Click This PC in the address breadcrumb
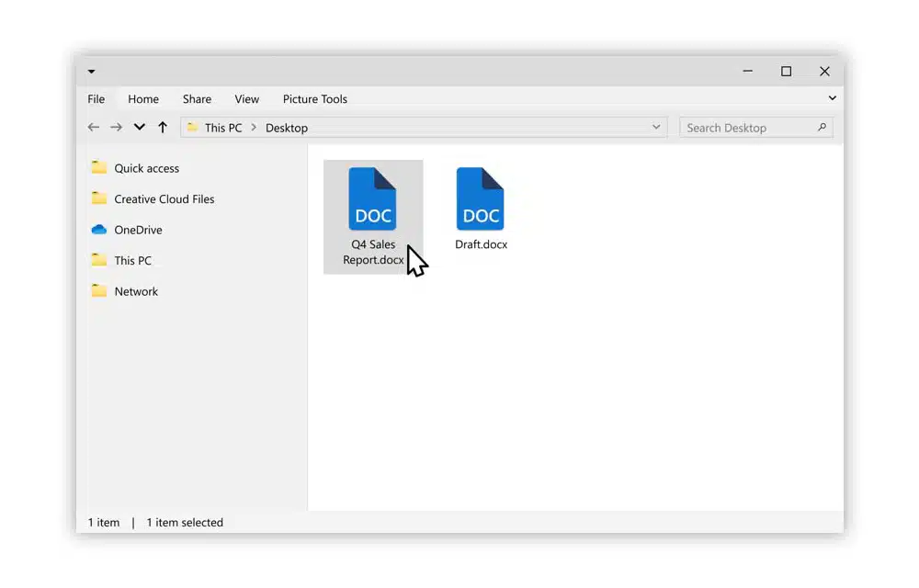The image size is (919, 588). (223, 128)
